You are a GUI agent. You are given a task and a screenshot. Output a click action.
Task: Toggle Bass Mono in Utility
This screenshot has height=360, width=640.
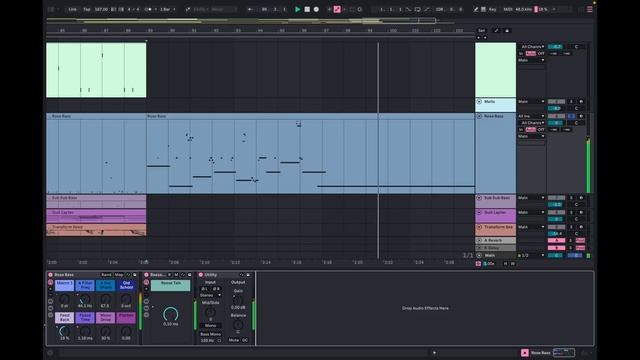[x=211, y=334]
